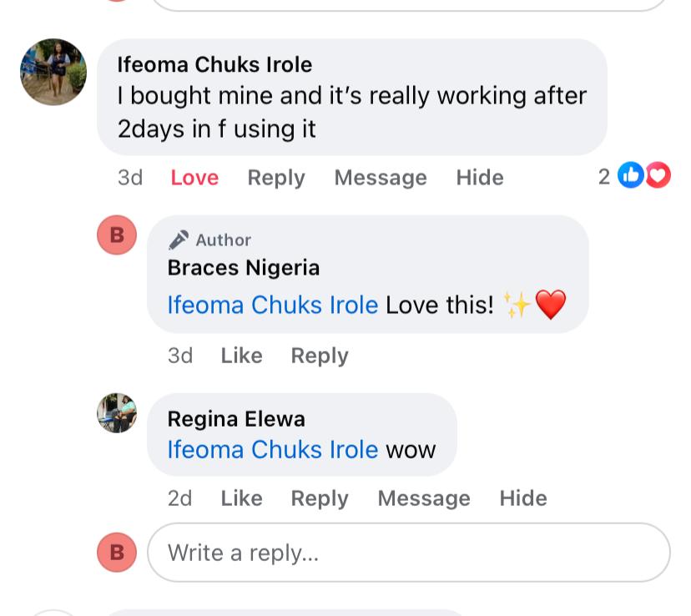Hide Ifeoma Chuks Irole's comment
691x616 pixels.
pos(480,178)
